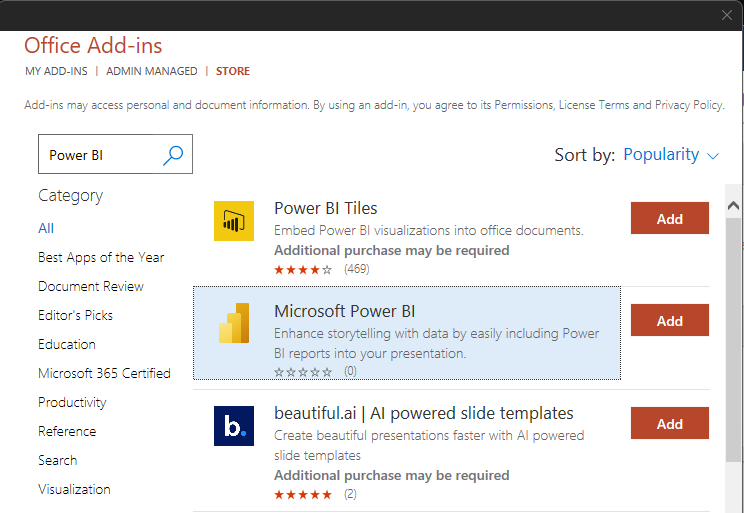Screen dimensions: 744x513
Task: Close the Office Add-ins dialog
Action: pos(726,15)
